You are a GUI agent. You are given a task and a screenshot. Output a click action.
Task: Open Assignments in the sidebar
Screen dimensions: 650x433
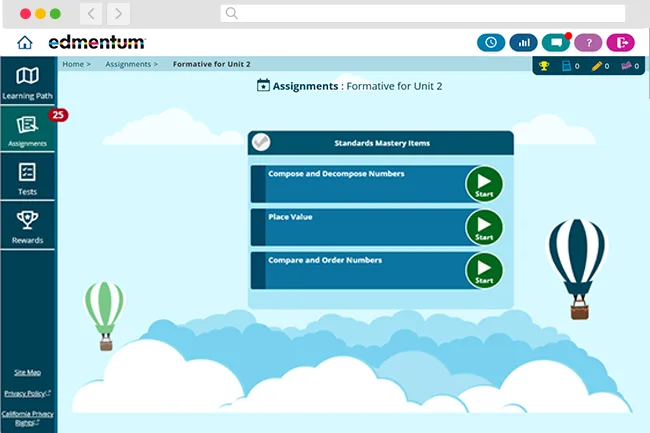pyautogui.click(x=27, y=129)
